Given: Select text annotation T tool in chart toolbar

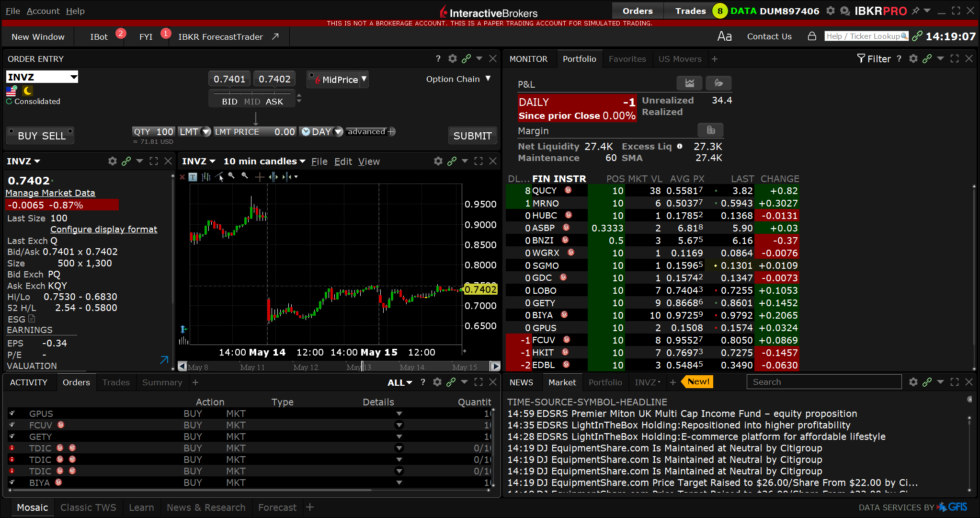Looking at the screenshot, I should point(193,177).
